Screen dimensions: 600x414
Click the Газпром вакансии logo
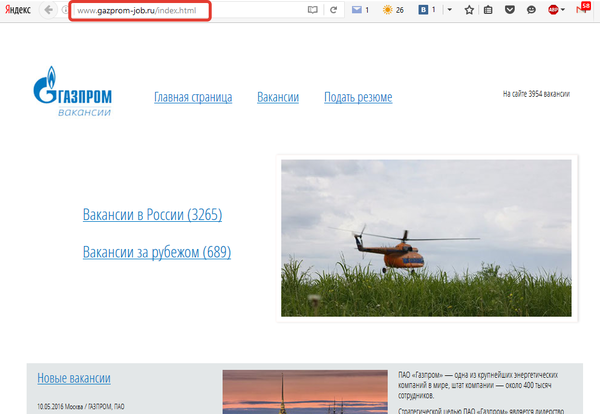pos(72,91)
